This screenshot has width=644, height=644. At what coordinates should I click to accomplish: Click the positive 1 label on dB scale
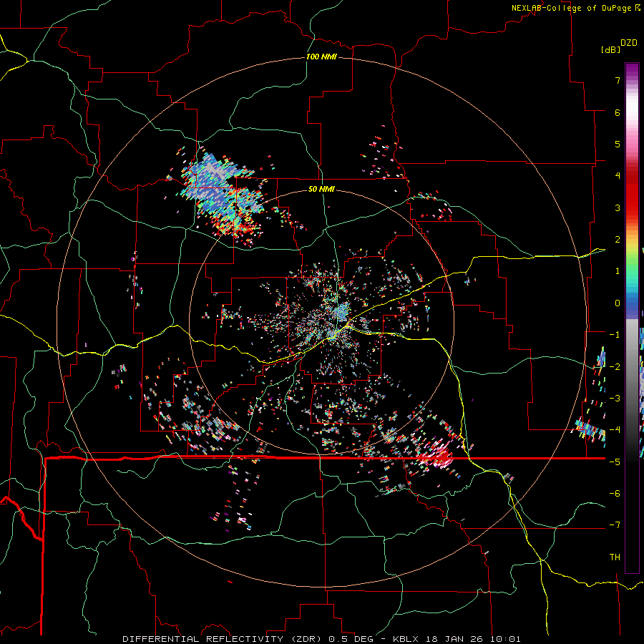click(x=618, y=271)
